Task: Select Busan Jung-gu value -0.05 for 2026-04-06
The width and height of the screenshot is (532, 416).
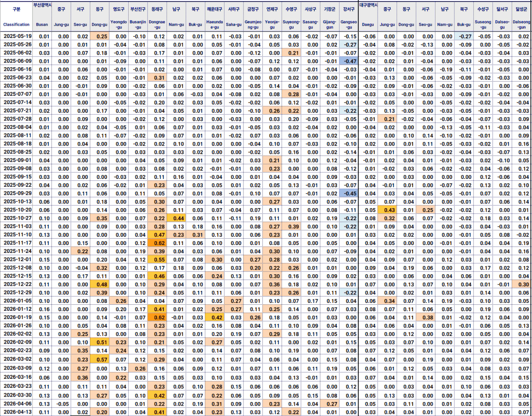Action: coord(61,404)
